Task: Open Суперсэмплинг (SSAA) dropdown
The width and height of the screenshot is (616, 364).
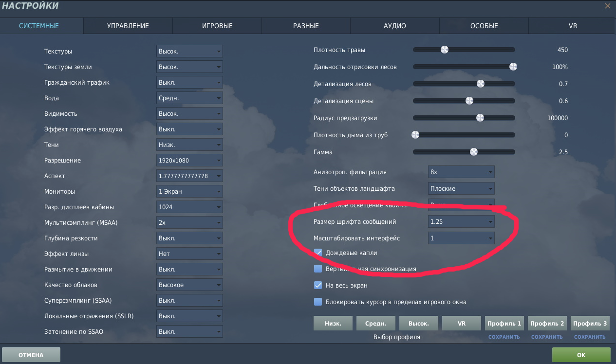Action: (x=189, y=301)
